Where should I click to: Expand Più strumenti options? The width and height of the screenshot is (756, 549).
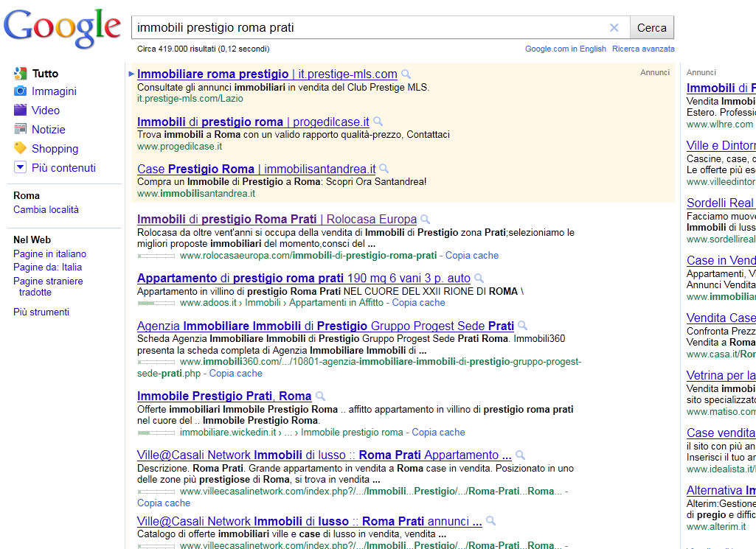click(41, 312)
